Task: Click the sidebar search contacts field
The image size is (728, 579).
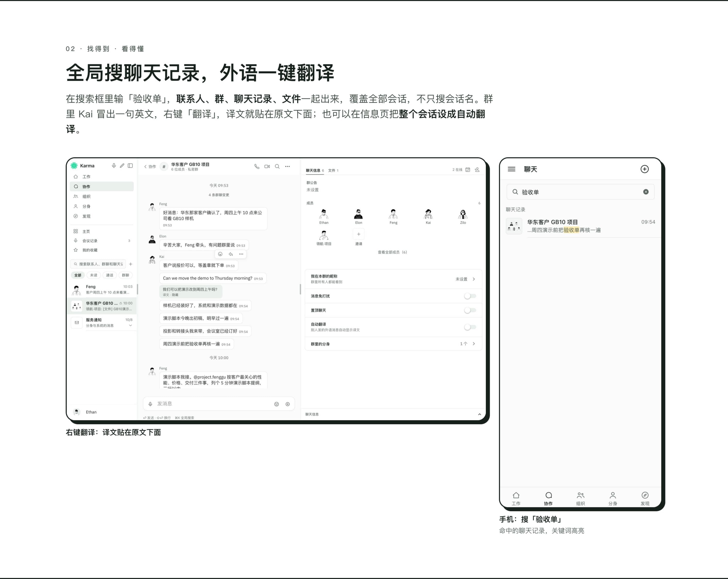Action: coord(98,264)
